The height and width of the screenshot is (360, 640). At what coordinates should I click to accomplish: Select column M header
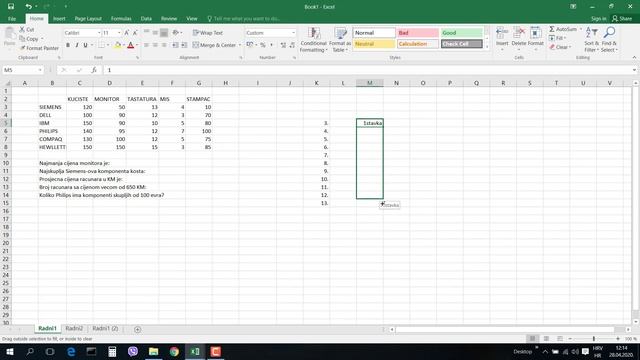tap(369, 83)
